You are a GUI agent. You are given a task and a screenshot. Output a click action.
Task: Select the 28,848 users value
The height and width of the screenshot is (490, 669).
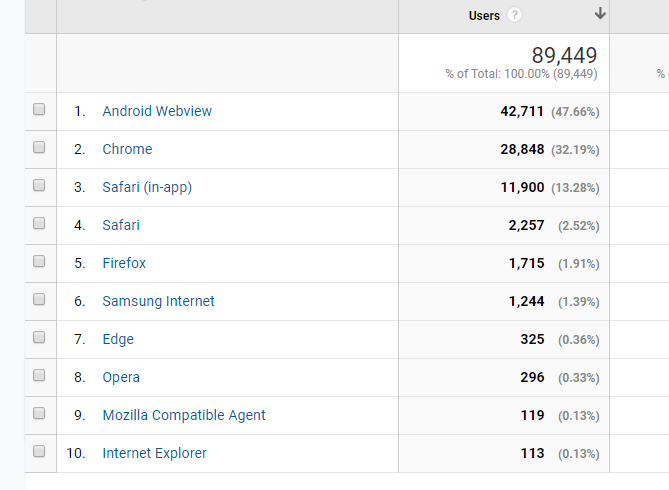coord(522,149)
